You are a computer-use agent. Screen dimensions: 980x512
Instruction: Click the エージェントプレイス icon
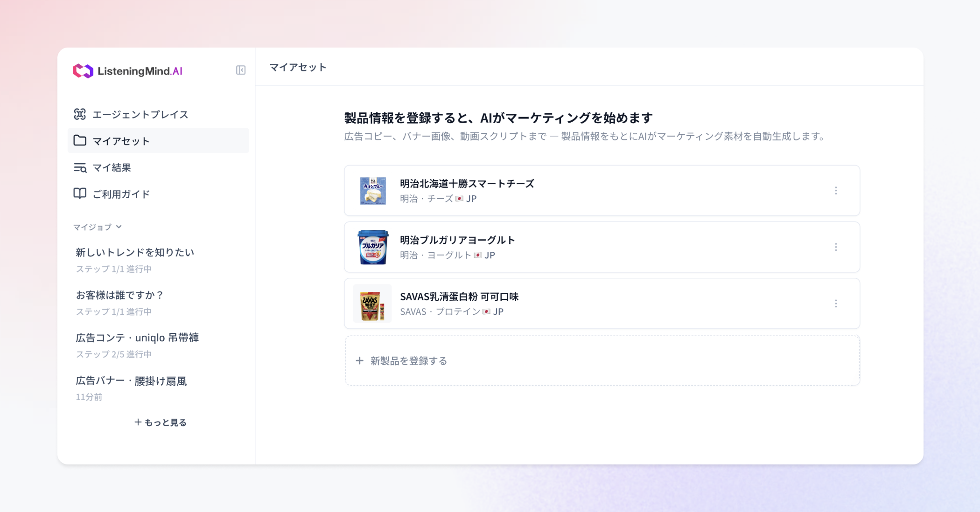[x=80, y=114]
